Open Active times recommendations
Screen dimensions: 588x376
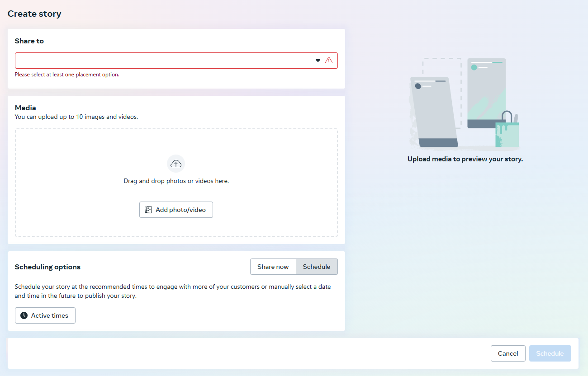click(x=45, y=315)
